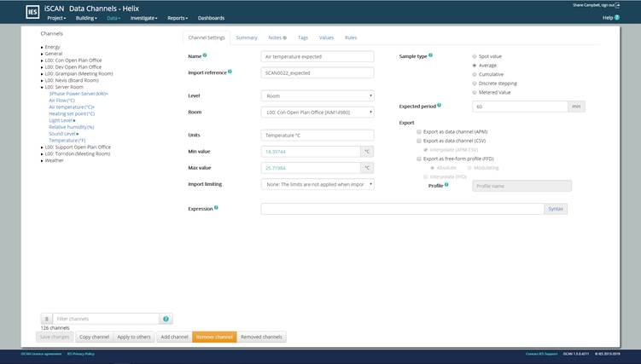The width and height of the screenshot is (641, 364).
Task: Toggle Interpolate (APM CSV) checkbox
Action: (426, 150)
